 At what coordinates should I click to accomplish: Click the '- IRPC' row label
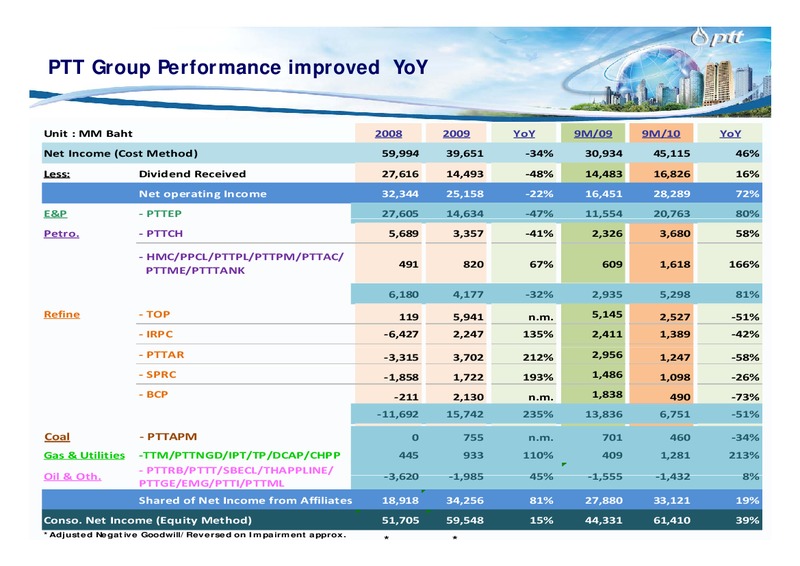point(156,334)
